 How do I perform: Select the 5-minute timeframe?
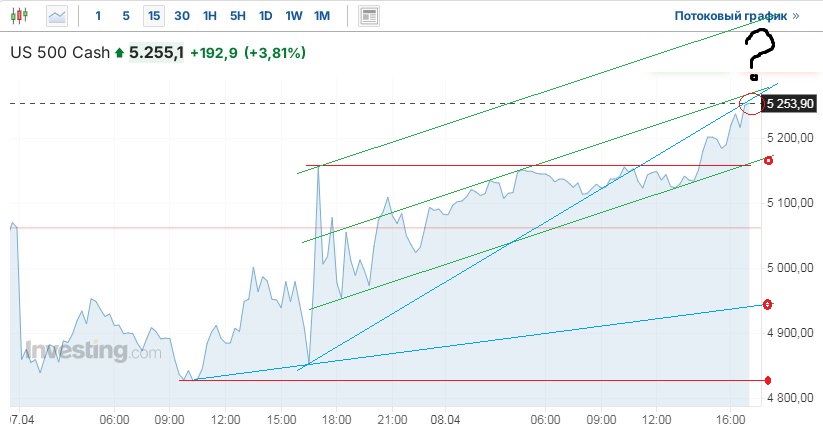click(x=125, y=16)
